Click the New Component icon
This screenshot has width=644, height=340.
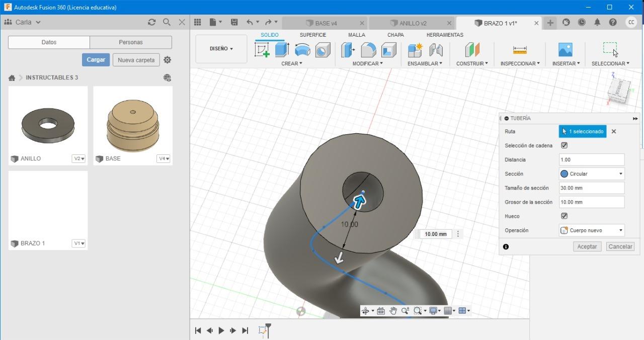(x=415, y=50)
